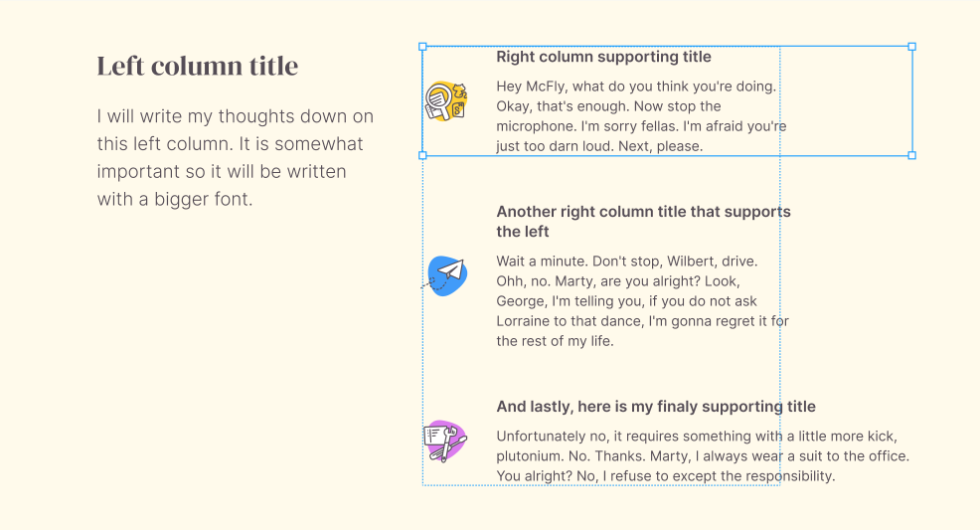The width and height of the screenshot is (980, 530).
Task: Select the "Left column title" heading
Action: [198, 67]
